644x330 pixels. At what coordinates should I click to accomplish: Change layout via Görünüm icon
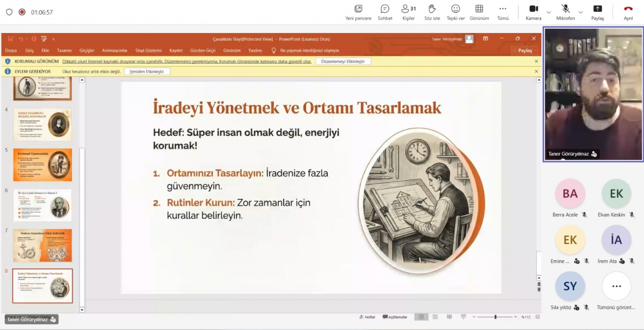tap(479, 9)
